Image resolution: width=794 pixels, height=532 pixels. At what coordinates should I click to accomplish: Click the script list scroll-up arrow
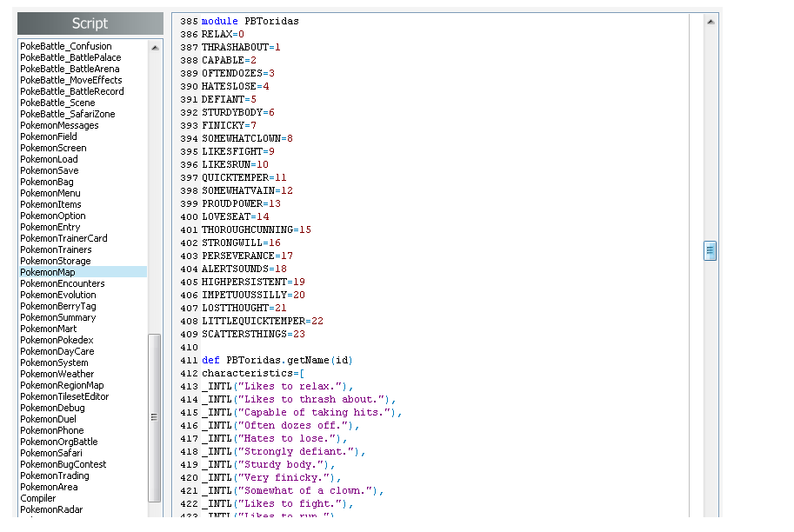point(155,48)
